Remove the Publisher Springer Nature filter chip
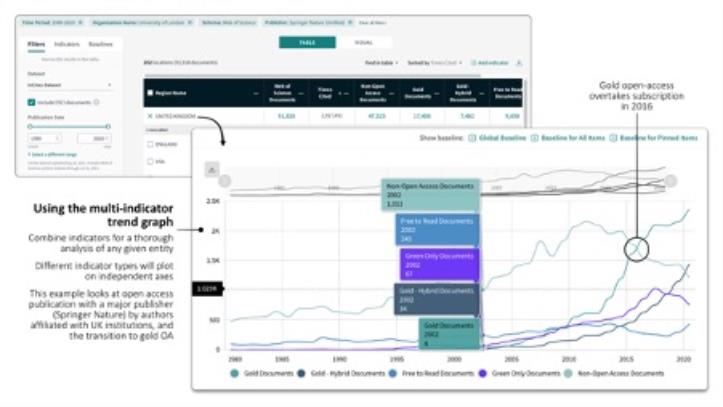723x407 pixels. (350, 22)
